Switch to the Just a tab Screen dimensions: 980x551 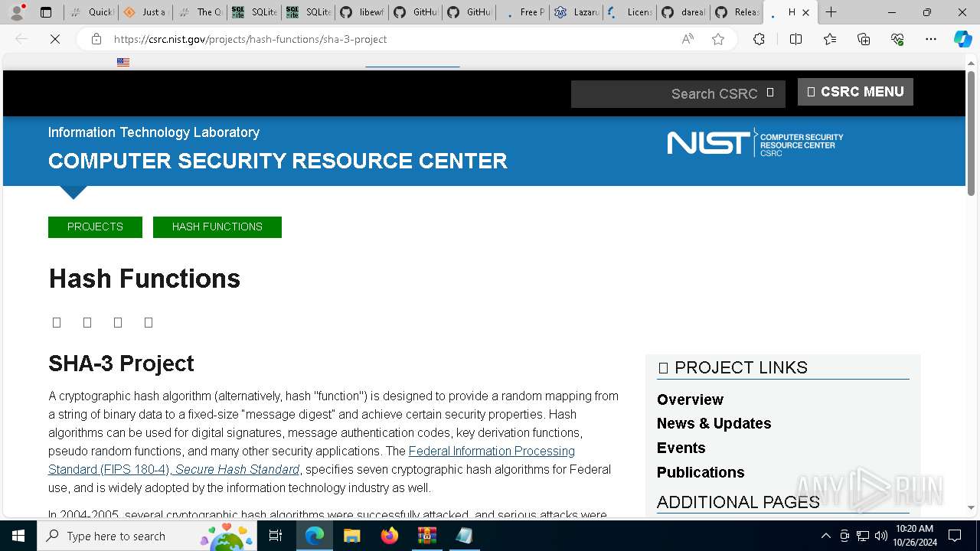click(x=145, y=12)
